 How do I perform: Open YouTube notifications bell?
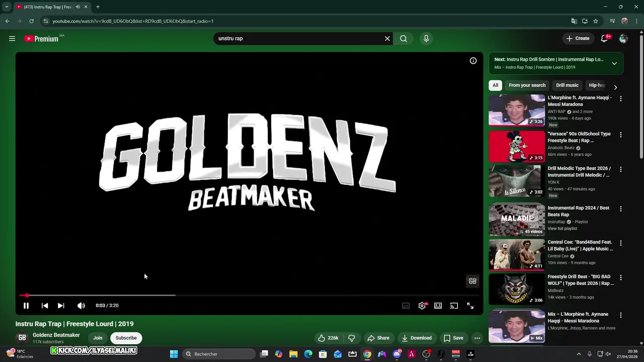pos(604,38)
